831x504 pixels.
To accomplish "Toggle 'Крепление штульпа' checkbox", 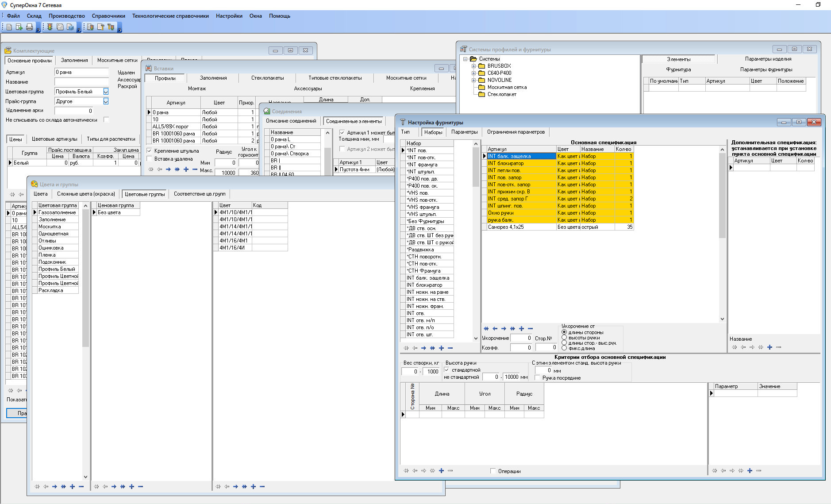I will click(x=150, y=151).
